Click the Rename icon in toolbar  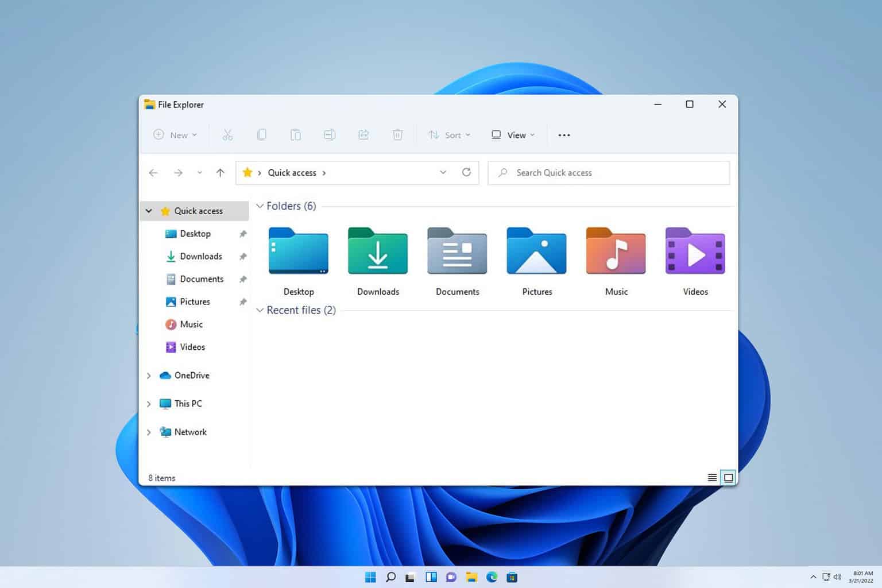tap(330, 135)
